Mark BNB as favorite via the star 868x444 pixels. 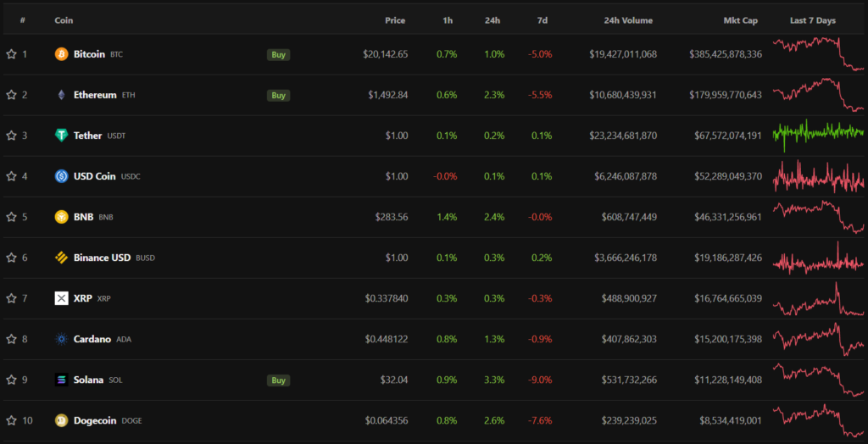tap(11, 217)
